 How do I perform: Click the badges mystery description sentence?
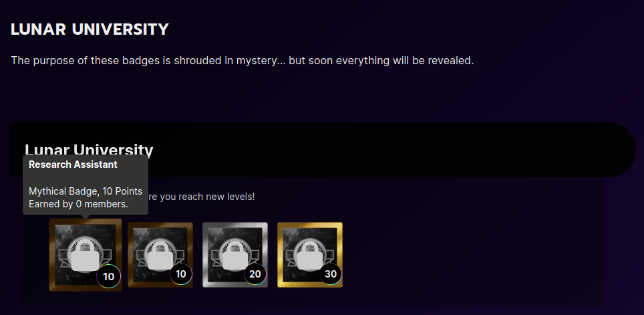[243, 61]
